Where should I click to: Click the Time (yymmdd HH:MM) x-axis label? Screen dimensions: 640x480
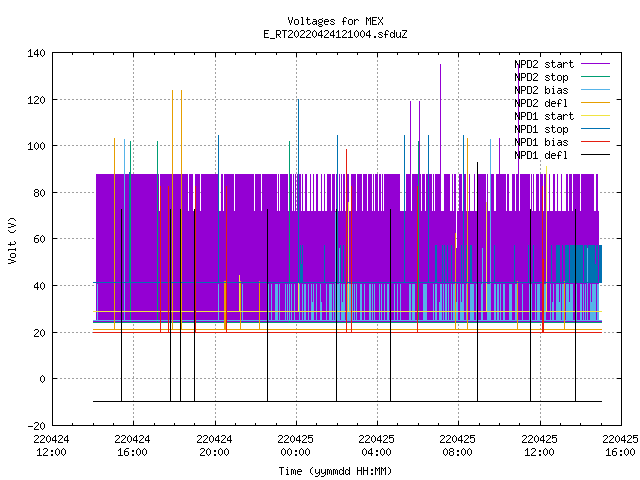click(x=335, y=471)
